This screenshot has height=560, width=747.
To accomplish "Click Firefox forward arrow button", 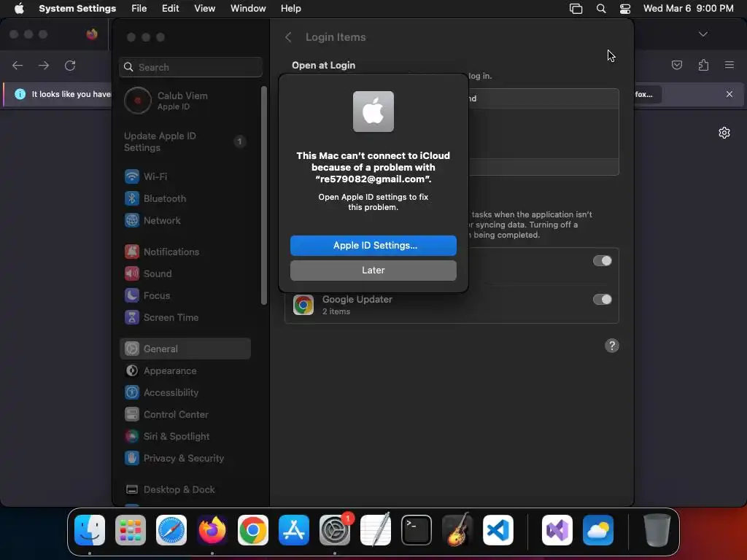I will [x=44, y=65].
